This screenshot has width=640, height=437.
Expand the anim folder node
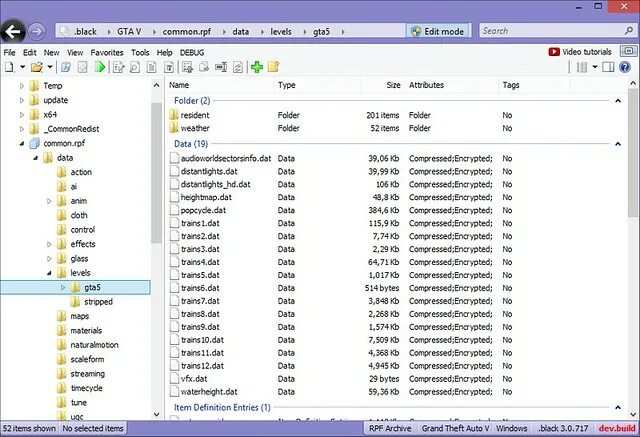[x=49, y=201]
